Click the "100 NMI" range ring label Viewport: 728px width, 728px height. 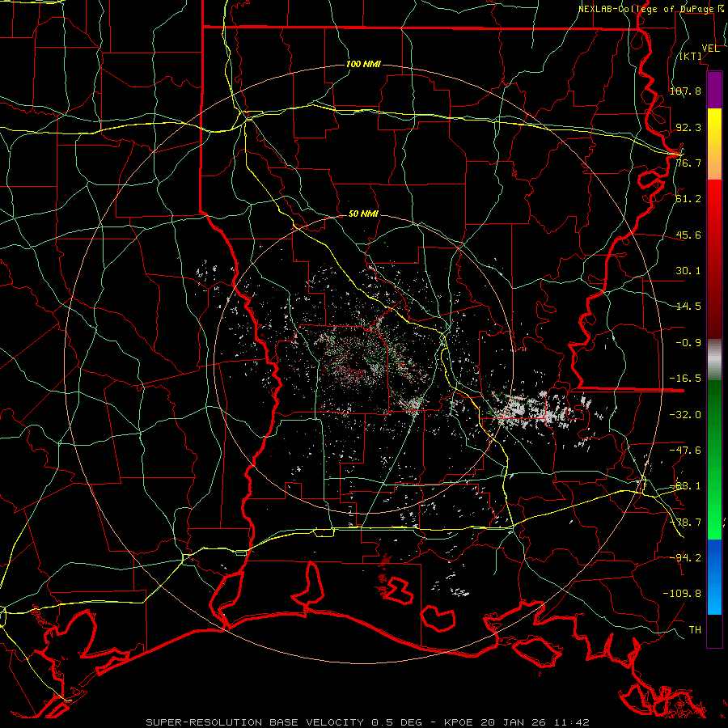coord(363,64)
